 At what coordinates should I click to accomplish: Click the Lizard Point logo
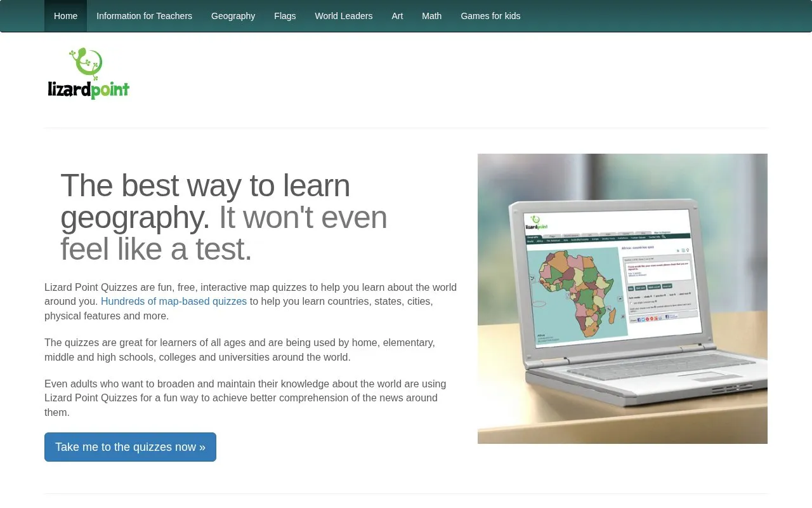coord(89,74)
